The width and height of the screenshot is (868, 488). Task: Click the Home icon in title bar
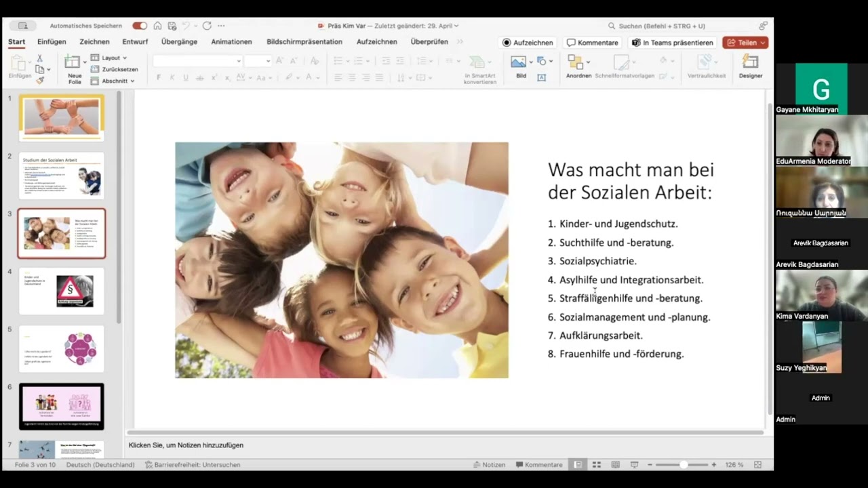tap(157, 26)
